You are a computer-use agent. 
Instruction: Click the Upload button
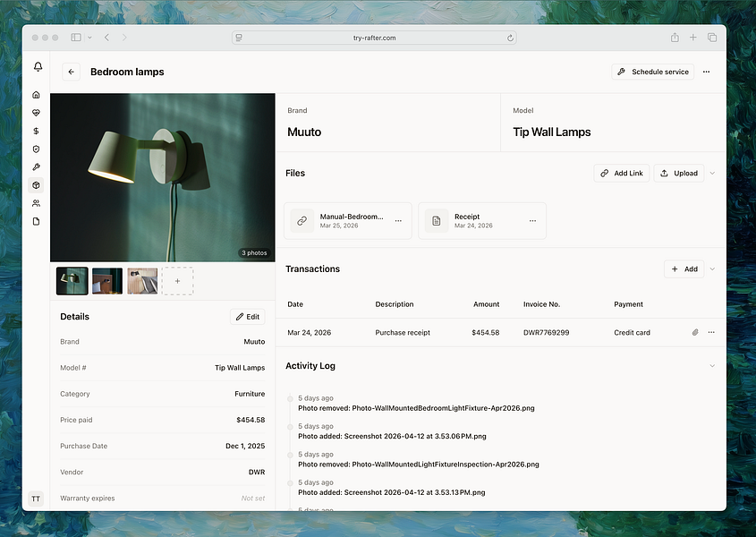679,174
